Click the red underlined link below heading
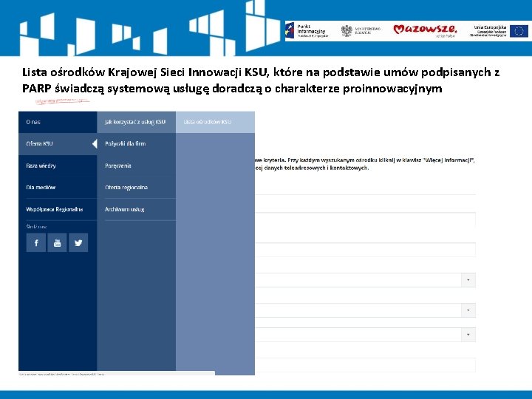 [62, 100]
